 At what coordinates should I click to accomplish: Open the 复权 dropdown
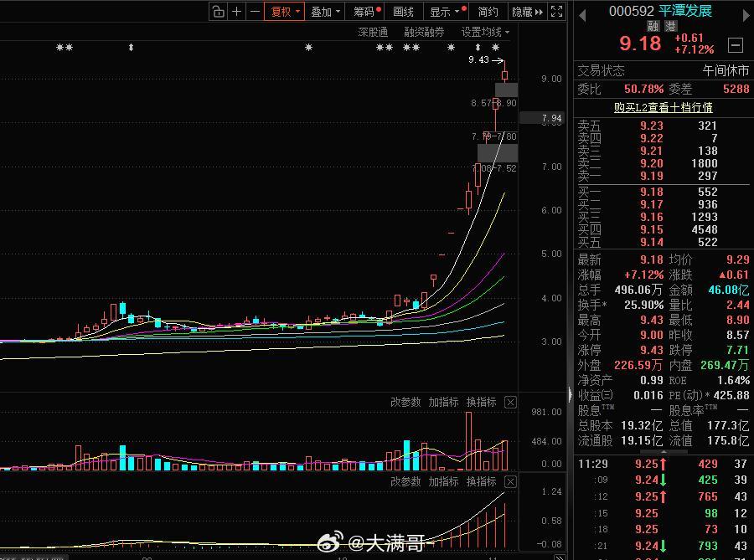pyautogui.click(x=284, y=12)
